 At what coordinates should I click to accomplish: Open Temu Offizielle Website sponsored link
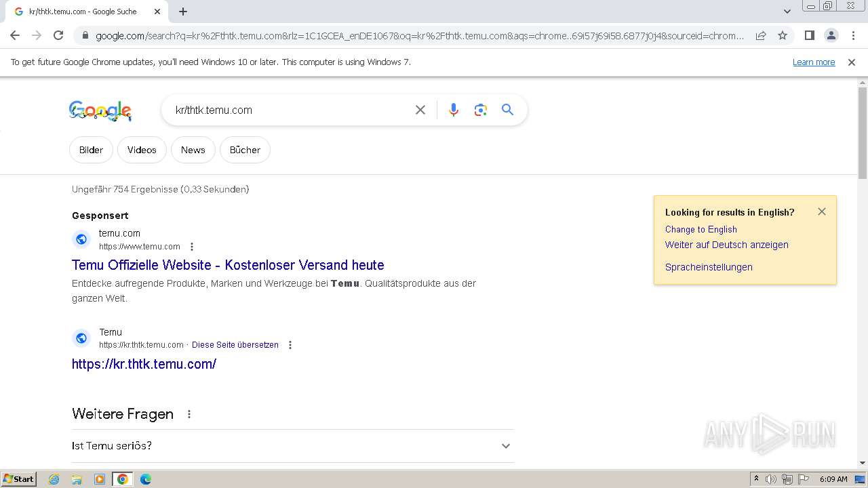click(x=228, y=265)
